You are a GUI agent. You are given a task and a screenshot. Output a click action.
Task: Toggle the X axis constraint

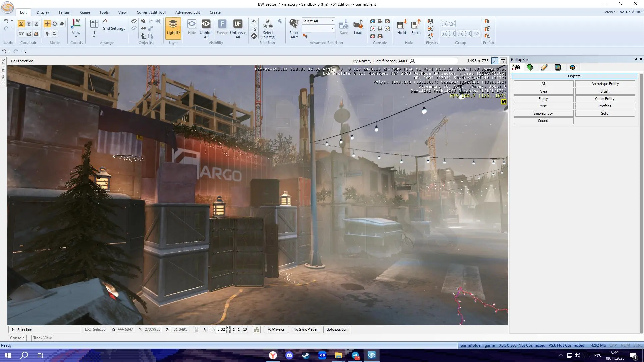(21, 24)
